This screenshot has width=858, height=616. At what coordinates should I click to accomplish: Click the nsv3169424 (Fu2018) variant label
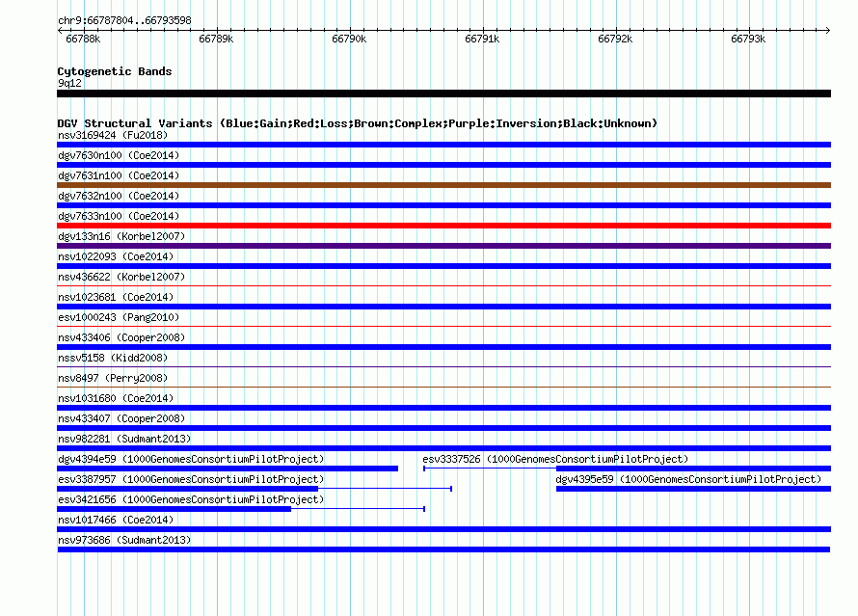(113, 135)
